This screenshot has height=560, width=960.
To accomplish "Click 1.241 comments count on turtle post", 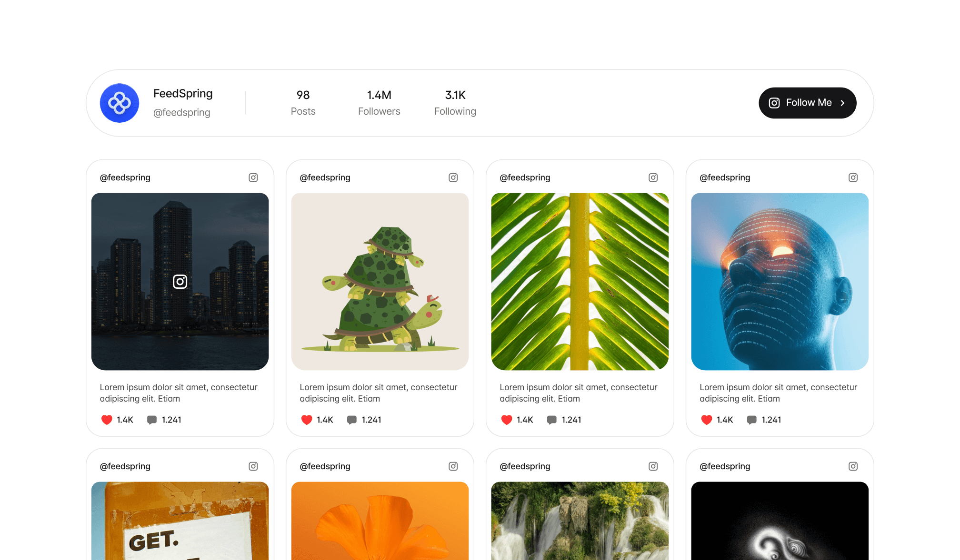I will coord(371,420).
